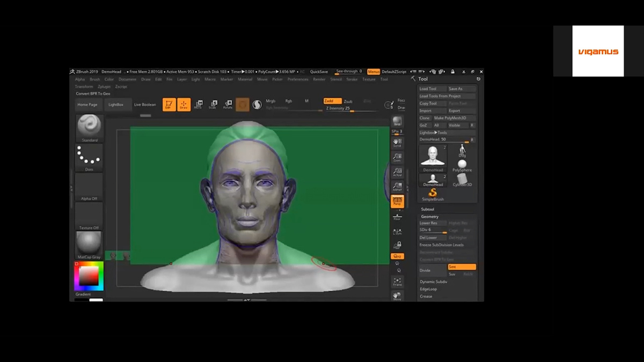The image size is (644, 362).
Task: Expand the Subtool section
Action: coord(428,209)
